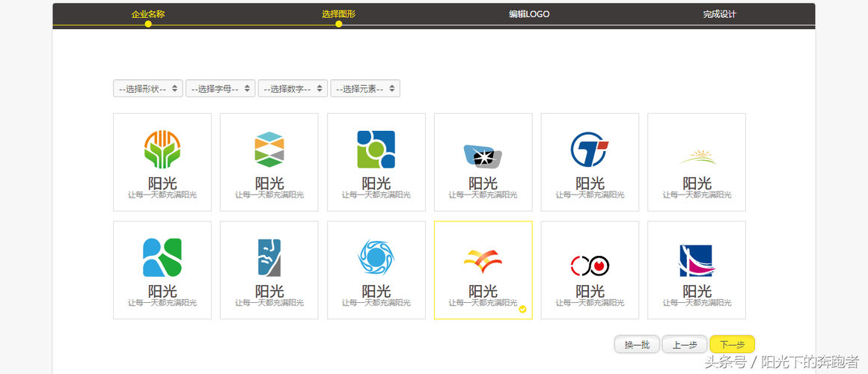868x374 pixels.
Task: Open the 选择字母 dropdown
Action: 220,88
